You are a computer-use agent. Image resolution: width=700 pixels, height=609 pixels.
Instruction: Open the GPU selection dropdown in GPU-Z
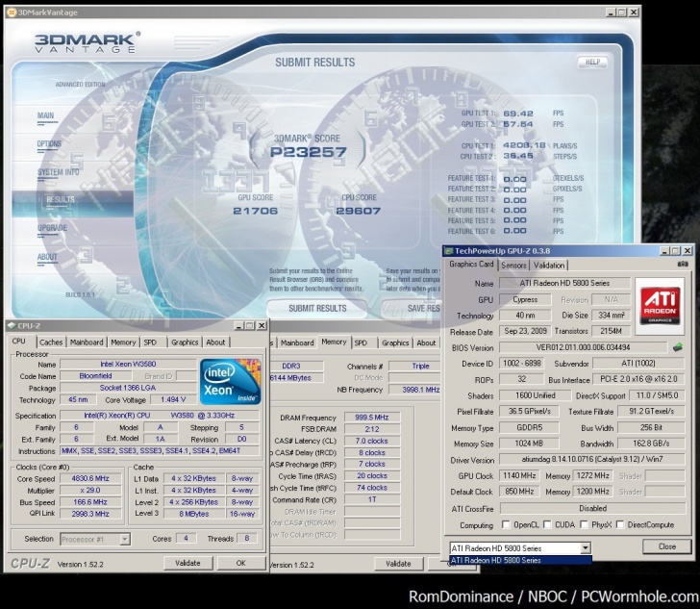click(585, 547)
